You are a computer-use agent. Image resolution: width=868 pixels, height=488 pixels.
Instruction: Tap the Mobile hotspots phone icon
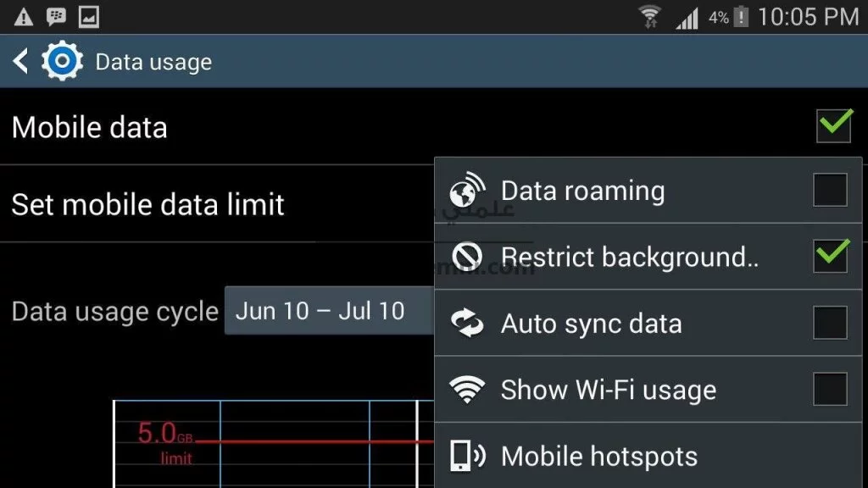(467, 456)
